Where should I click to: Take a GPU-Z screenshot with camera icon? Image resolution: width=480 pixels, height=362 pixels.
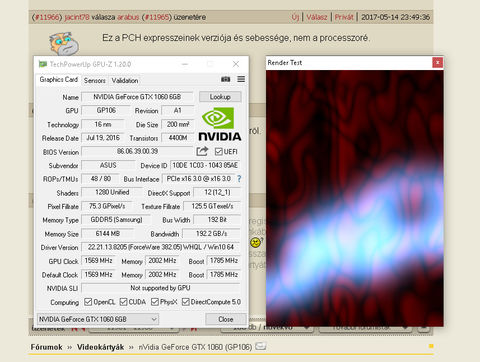[226, 79]
